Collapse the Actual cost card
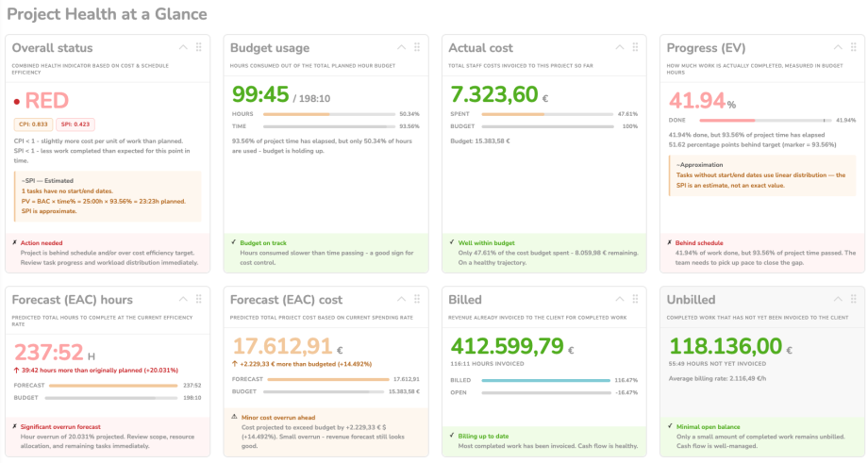 [x=620, y=47]
